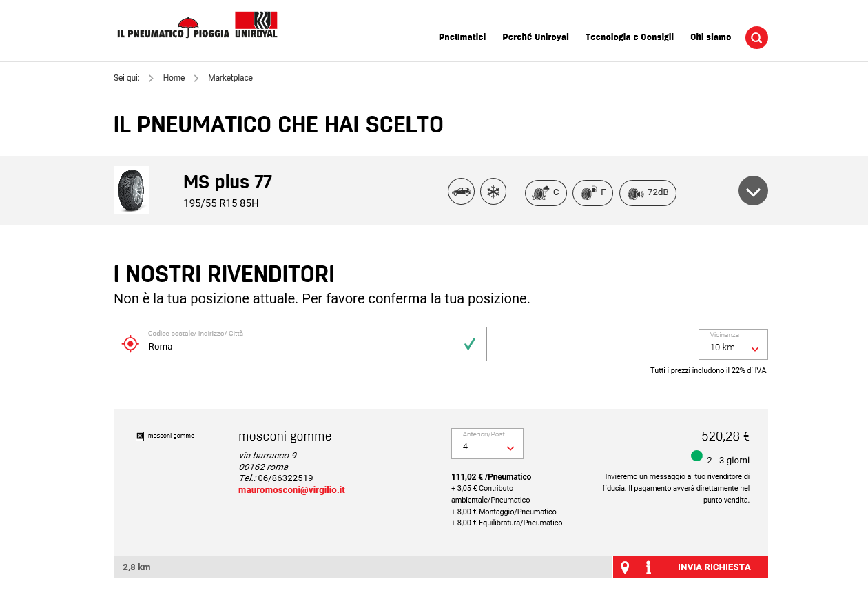This screenshot has height=597, width=868.
Task: Click the 72dB noise level icon
Action: point(648,193)
